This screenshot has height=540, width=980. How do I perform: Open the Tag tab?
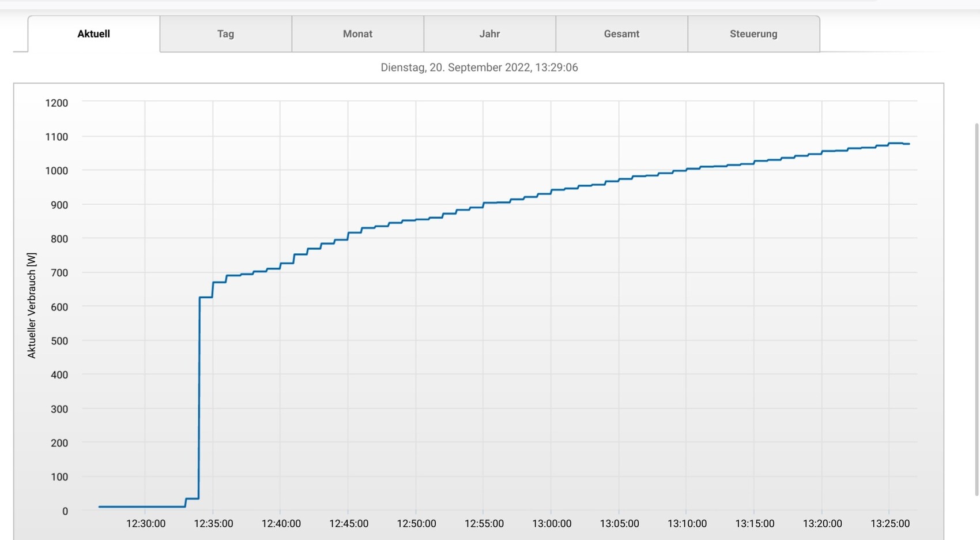(225, 34)
